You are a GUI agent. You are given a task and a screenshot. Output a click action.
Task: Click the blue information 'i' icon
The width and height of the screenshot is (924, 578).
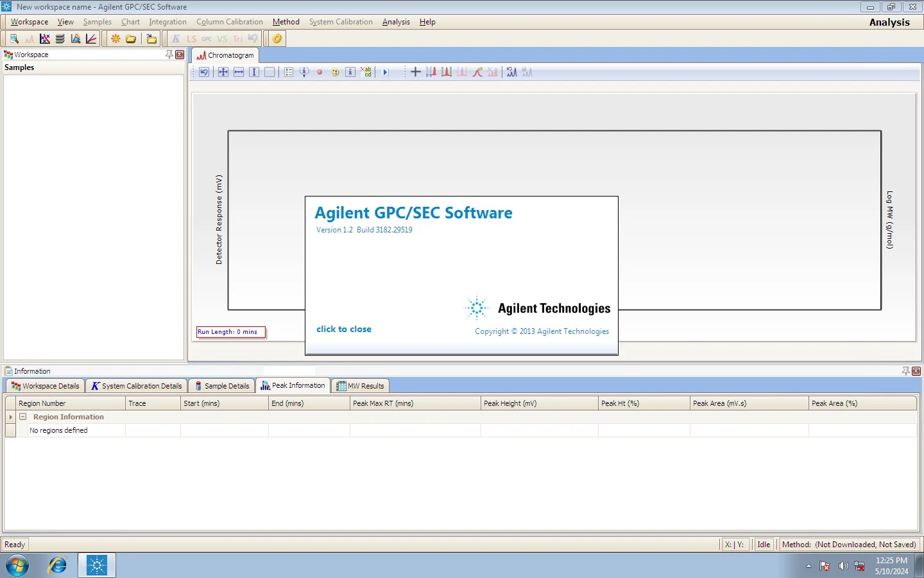(350, 72)
